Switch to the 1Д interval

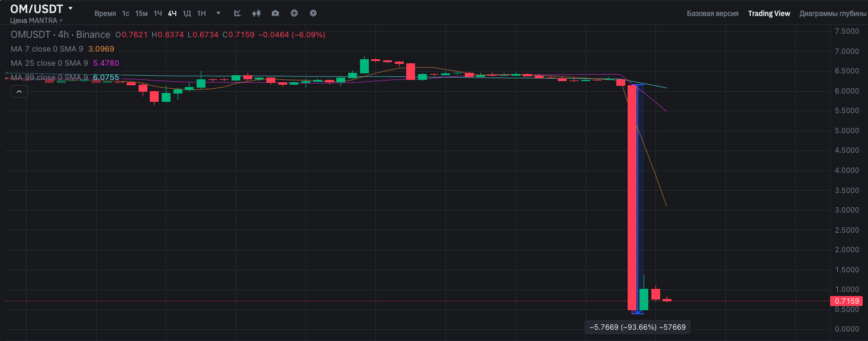[x=187, y=13]
